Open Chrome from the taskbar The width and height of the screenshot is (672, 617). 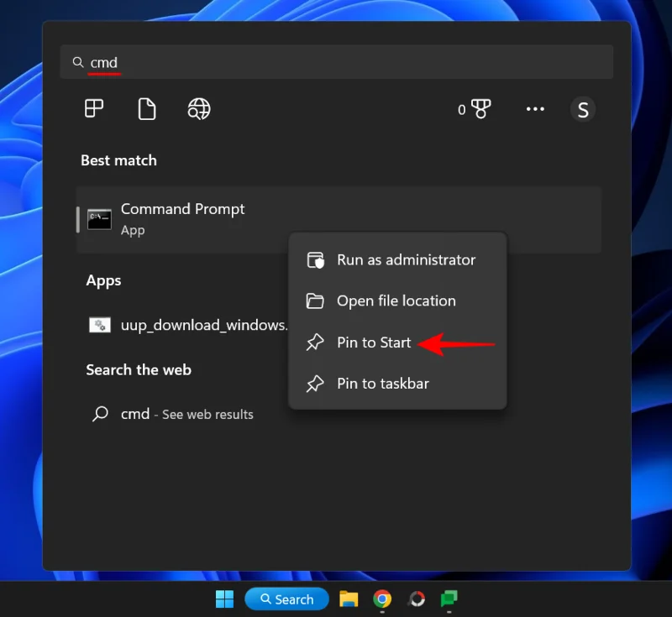384,599
